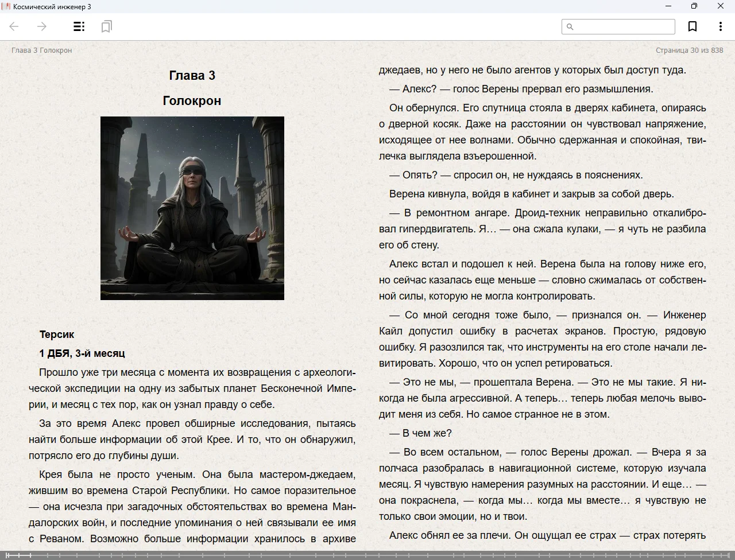
Task: Add a bookmark to this page
Action: click(x=693, y=26)
